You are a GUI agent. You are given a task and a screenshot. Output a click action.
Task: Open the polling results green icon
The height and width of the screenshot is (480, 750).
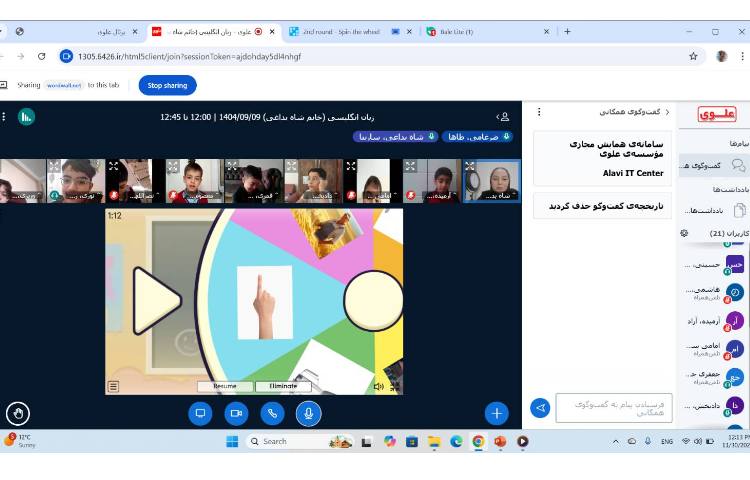pyautogui.click(x=26, y=117)
